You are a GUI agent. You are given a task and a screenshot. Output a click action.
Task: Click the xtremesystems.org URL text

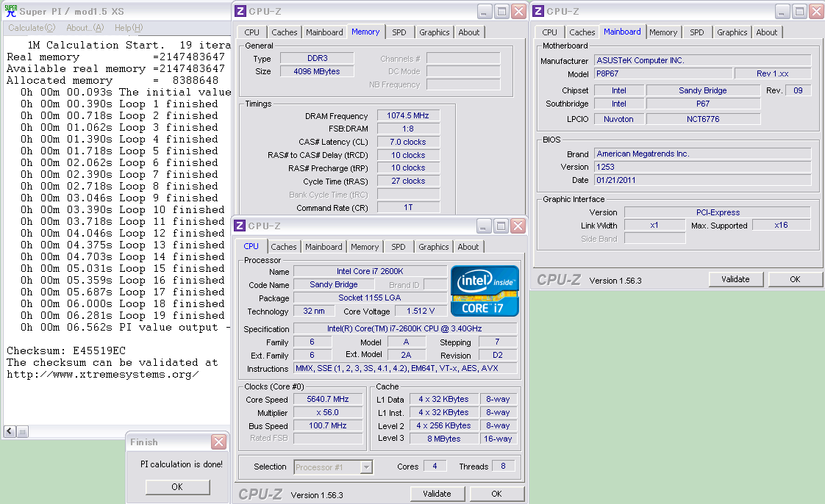[x=103, y=374]
